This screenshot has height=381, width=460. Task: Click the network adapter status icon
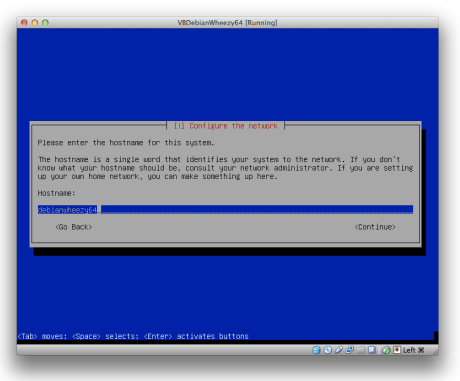[x=350, y=350]
